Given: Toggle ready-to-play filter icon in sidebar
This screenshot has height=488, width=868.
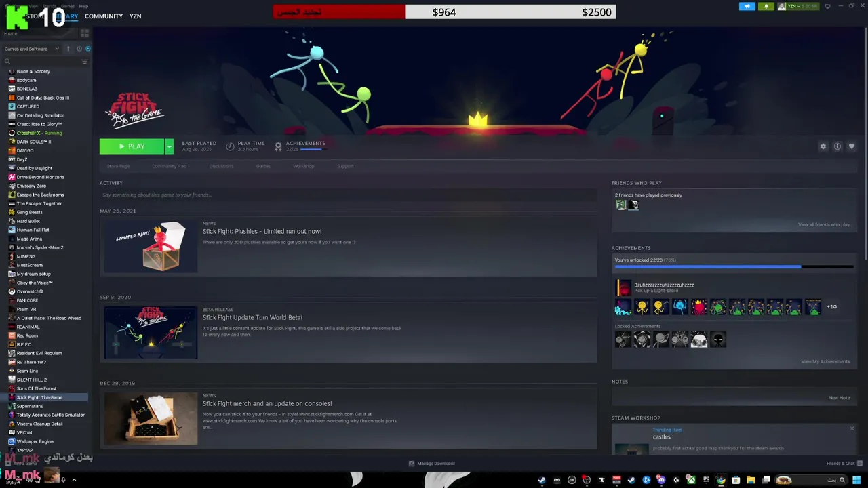Looking at the screenshot, I should (87, 49).
